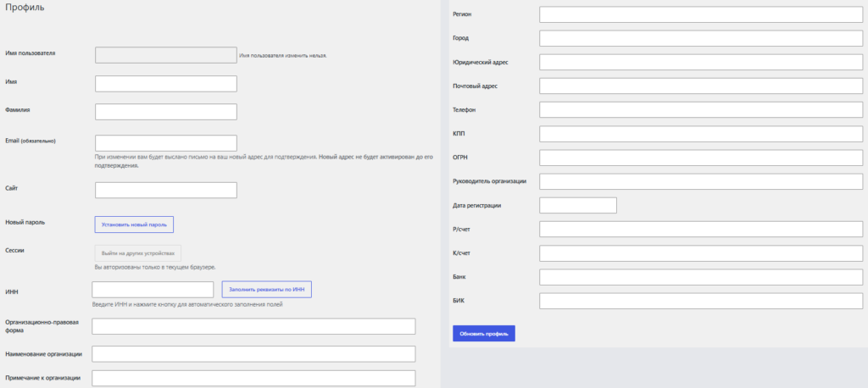The height and width of the screenshot is (388, 868).
Task: Focus the БИК input field
Action: click(701, 301)
